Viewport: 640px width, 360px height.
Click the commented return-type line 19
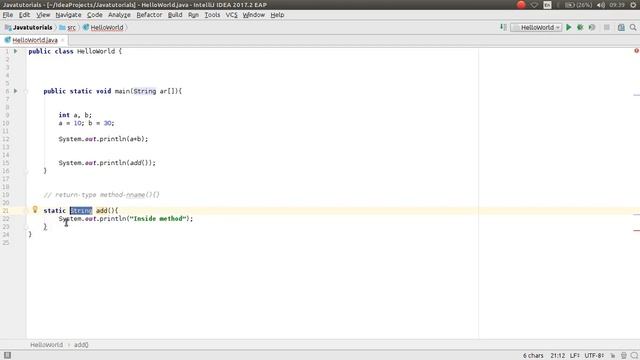tap(101, 195)
